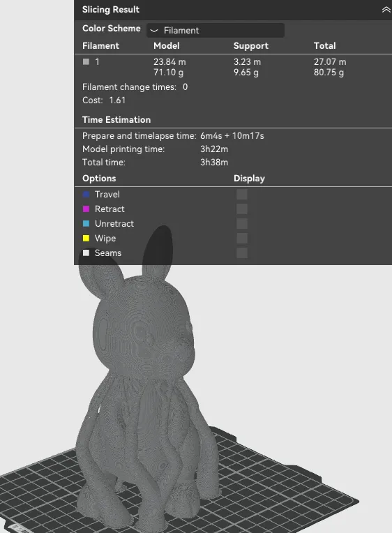Click the model length '23.84 m'
This screenshot has height=533, width=392.
(x=169, y=62)
